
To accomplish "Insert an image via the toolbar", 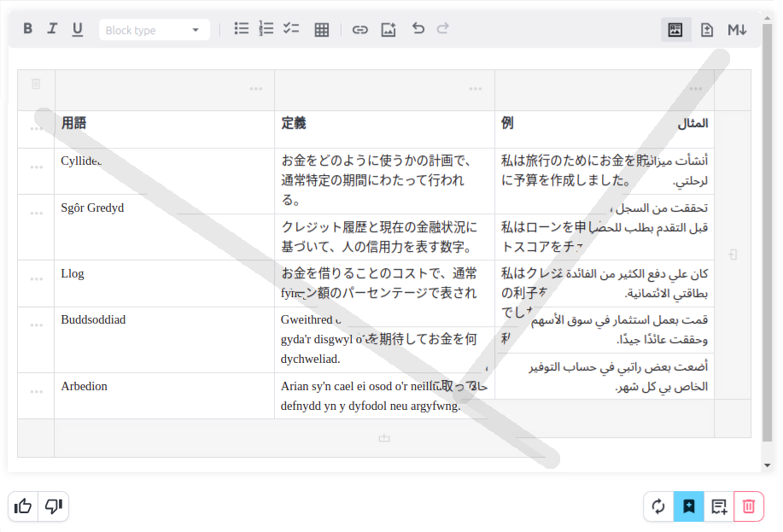I will click(x=389, y=30).
